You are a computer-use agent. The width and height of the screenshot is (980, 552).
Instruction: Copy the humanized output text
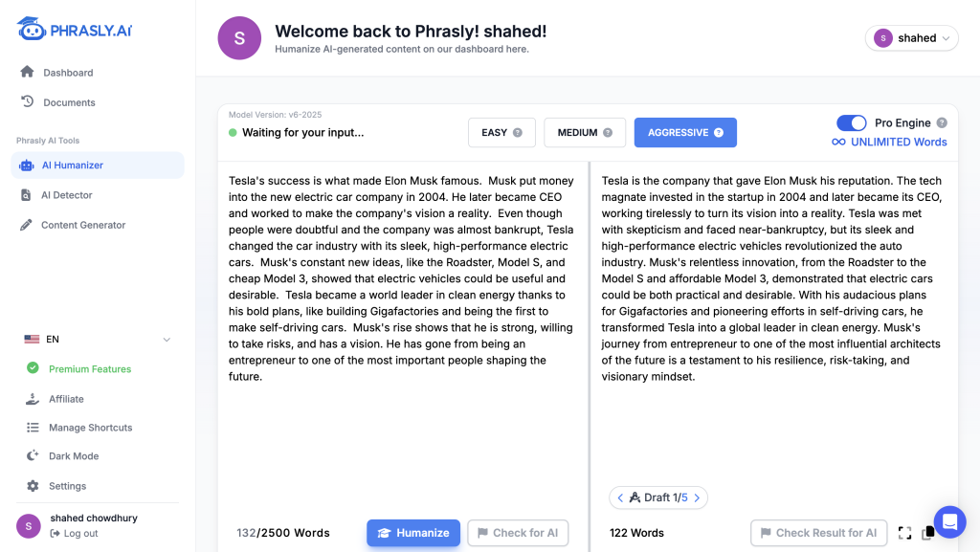[x=927, y=533]
